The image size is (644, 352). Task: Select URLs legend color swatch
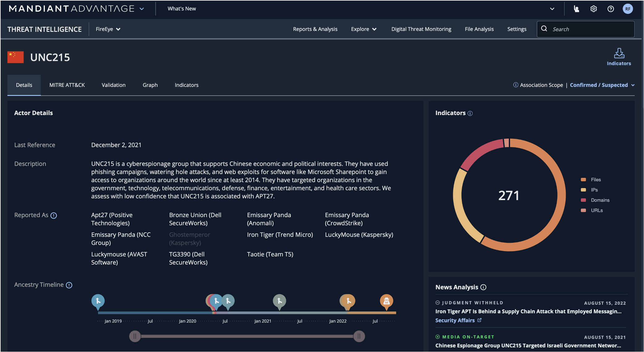pyautogui.click(x=583, y=210)
